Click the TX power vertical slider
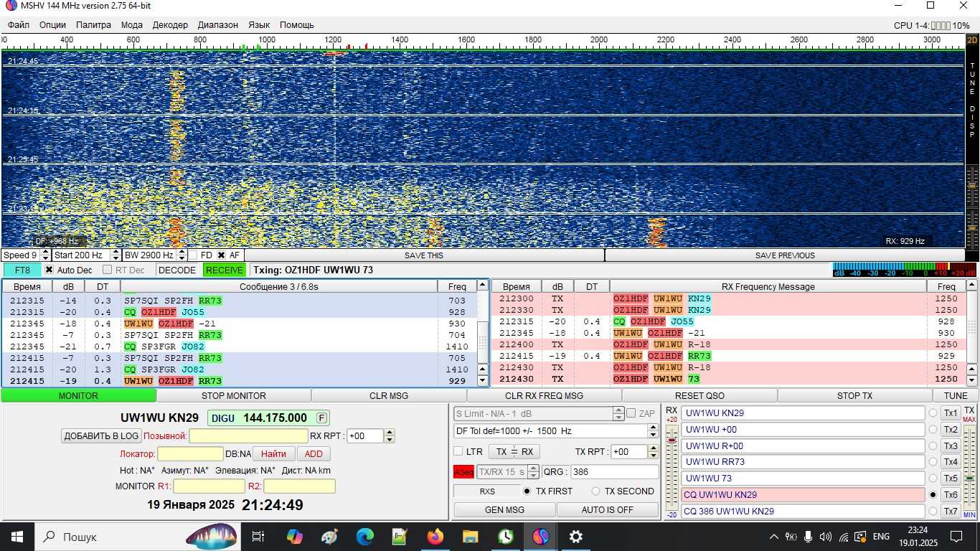This screenshot has width=980, height=551. 969,466
